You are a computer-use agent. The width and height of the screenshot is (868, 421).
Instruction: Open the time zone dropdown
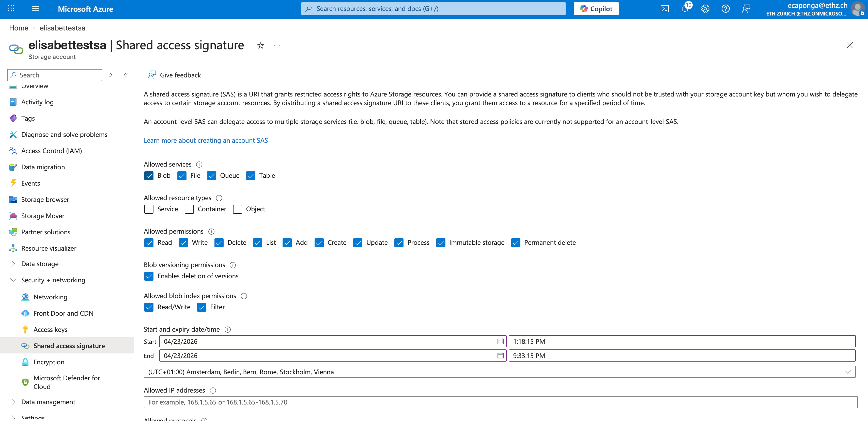click(x=499, y=372)
